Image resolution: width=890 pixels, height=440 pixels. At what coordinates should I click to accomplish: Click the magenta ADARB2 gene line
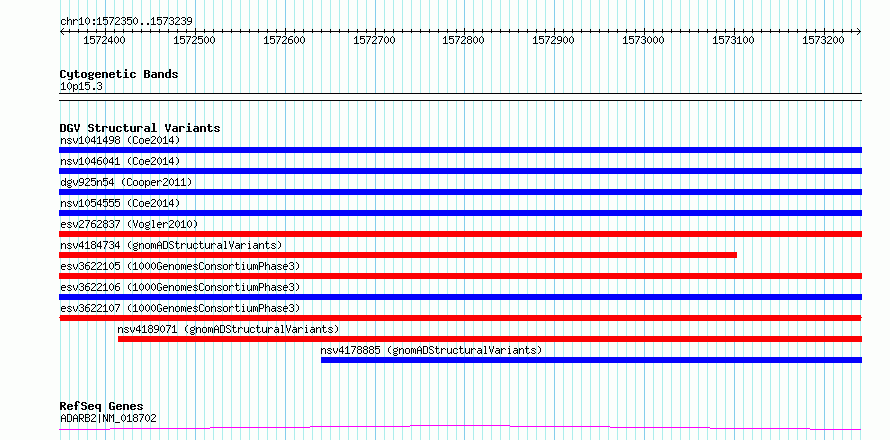[460, 428]
